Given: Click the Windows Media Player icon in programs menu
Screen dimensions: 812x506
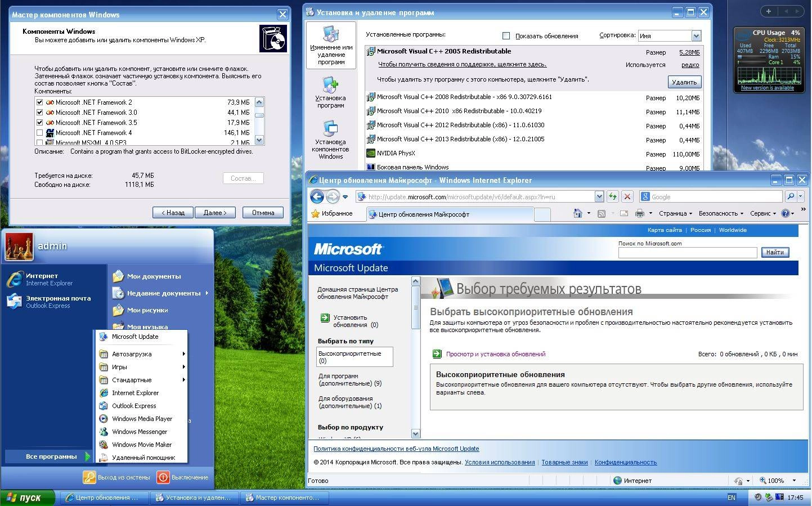Looking at the screenshot, I should point(104,419).
